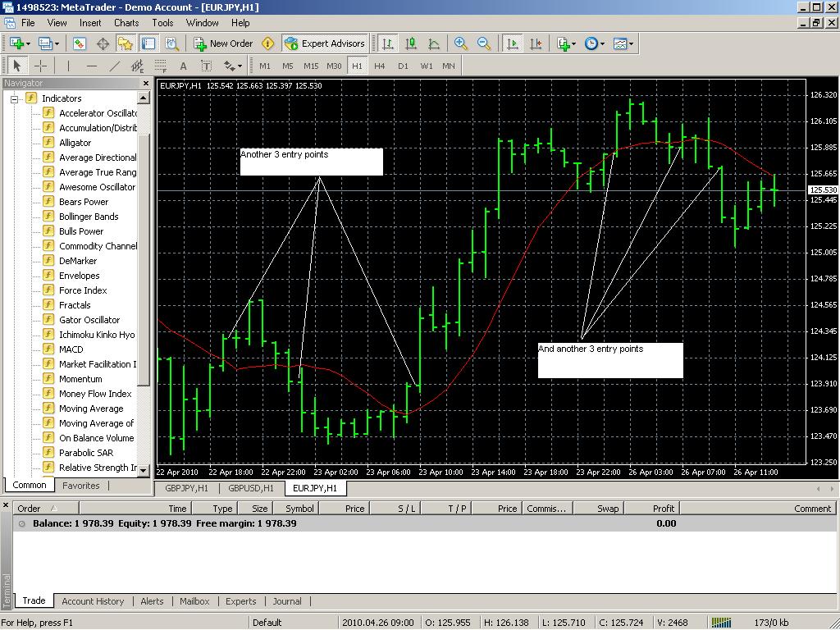Viewport: 840px width, 630px height.
Task: Select the Cursor arrow tool
Action: coord(16,66)
